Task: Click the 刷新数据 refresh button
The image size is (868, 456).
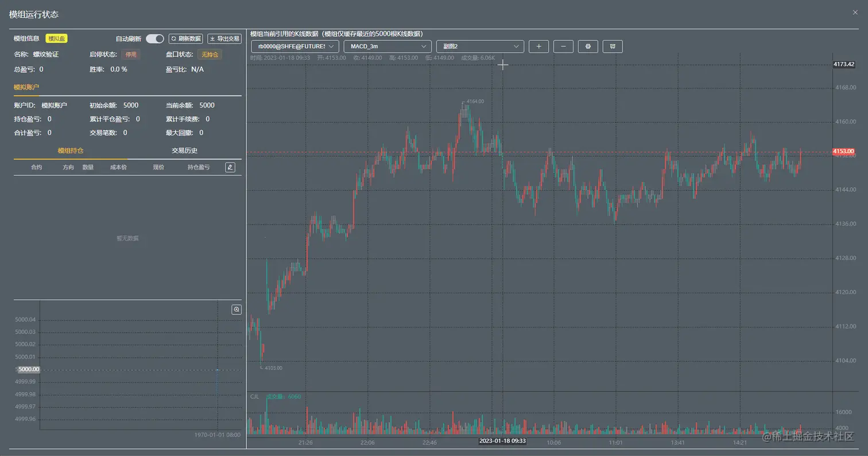Action: tap(185, 38)
